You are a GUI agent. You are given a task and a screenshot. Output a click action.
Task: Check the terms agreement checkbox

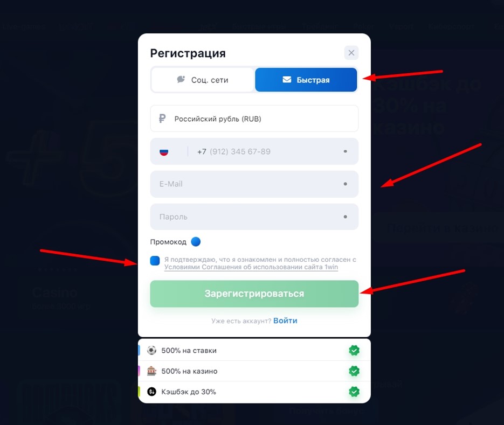coord(155,261)
